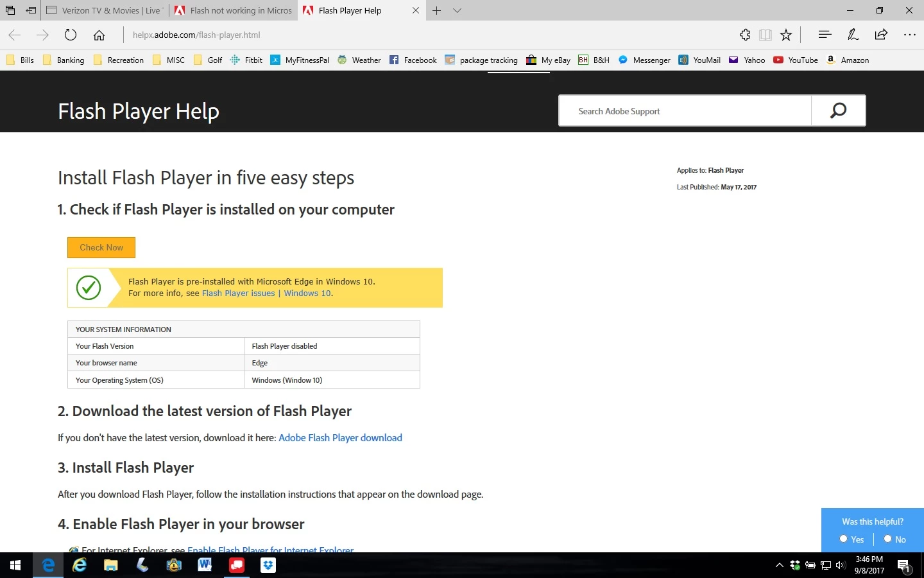Open the volume speaker icon
This screenshot has height=578, width=924.
[x=841, y=565]
